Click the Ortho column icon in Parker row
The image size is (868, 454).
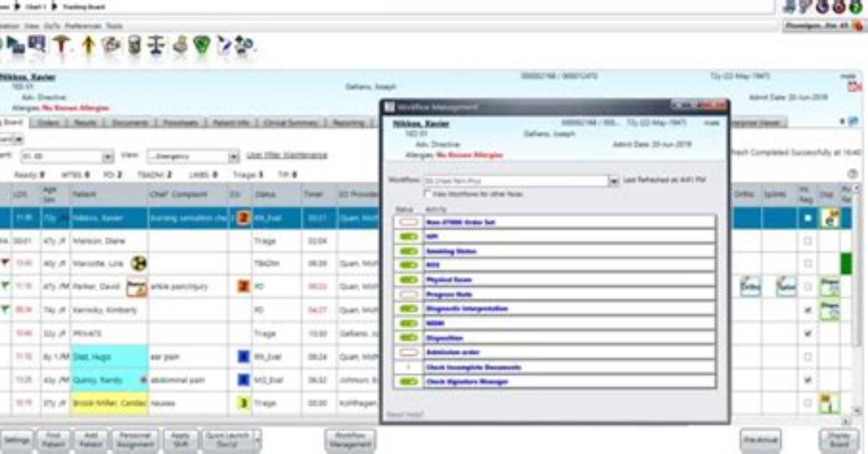click(749, 287)
